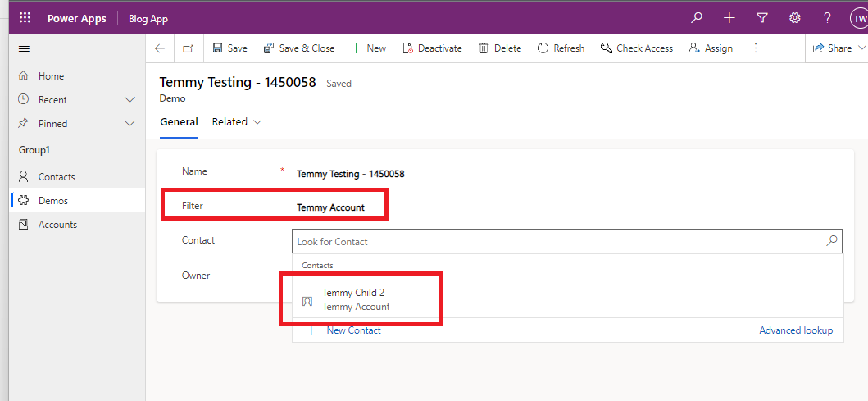This screenshot has width=868, height=401.
Task: Go back using the back arrow
Action: (x=160, y=48)
